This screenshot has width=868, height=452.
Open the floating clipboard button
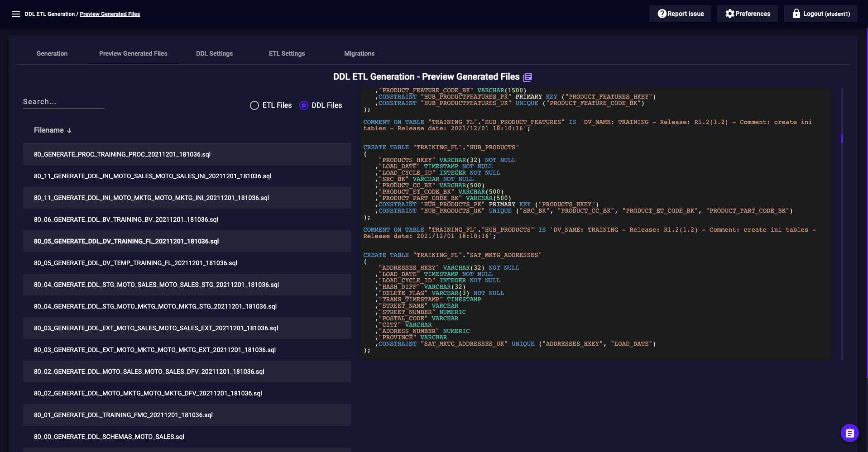[850, 433]
